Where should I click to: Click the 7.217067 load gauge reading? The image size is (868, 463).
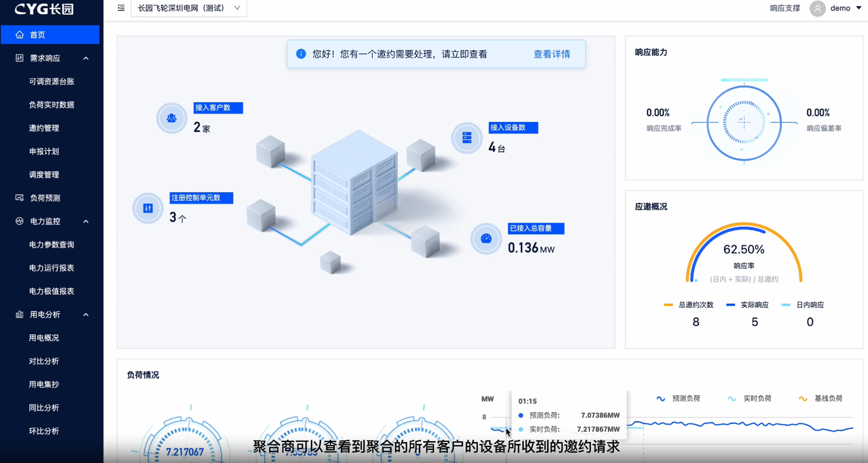185,451
